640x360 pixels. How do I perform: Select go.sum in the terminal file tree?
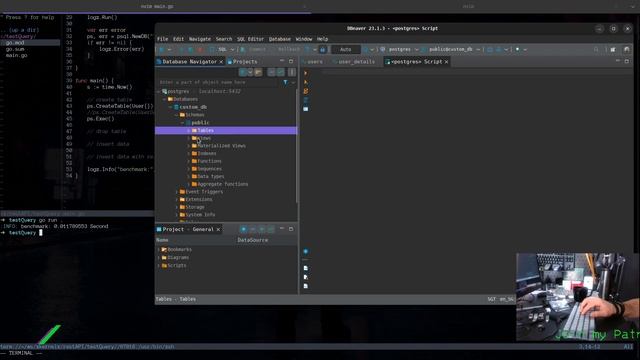(x=15, y=49)
